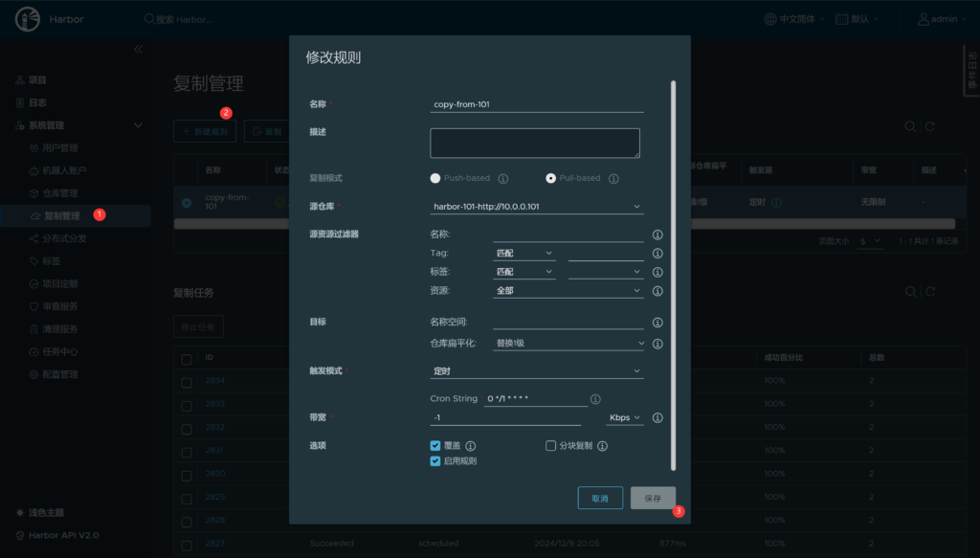Image resolution: width=980 pixels, height=558 pixels.
Task: Select the copy-from-101 rule radio button
Action: [x=187, y=203]
